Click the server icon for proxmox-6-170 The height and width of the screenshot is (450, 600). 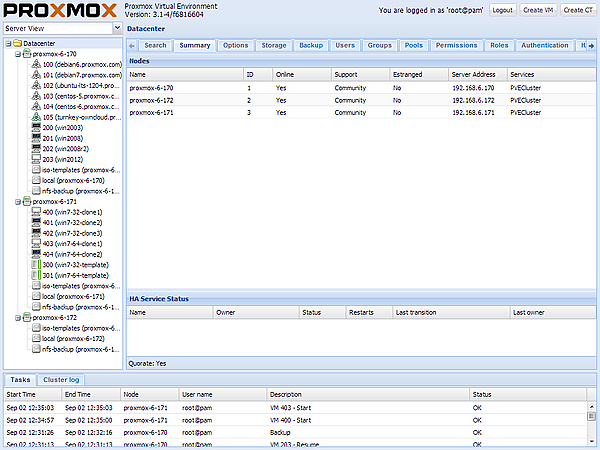pyautogui.click(x=27, y=54)
